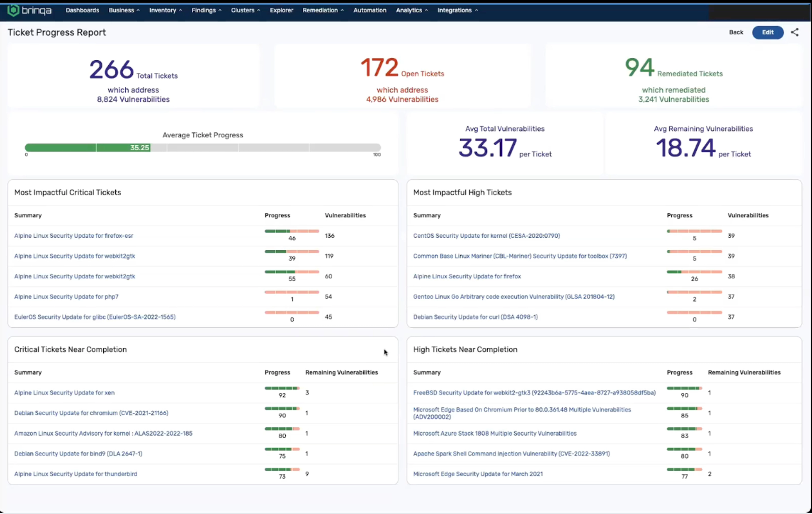Screen dimensions: 812x514
Task: Open Debian Security Update for chromium link
Action: pos(91,413)
